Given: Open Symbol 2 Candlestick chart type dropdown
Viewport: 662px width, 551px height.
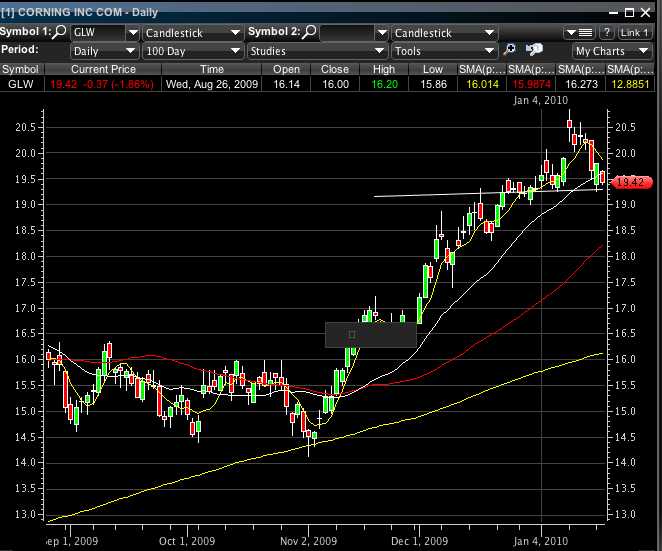Looking at the screenshot, I should pos(443,33).
